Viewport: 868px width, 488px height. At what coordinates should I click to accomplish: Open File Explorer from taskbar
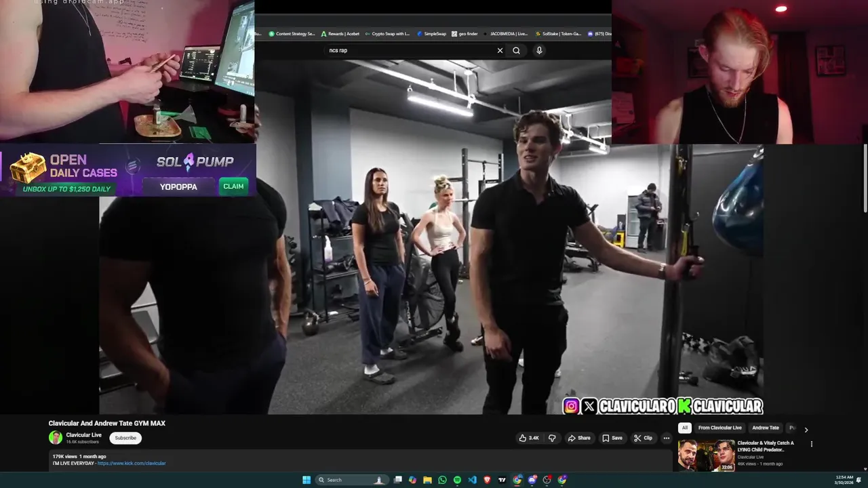[x=427, y=480]
